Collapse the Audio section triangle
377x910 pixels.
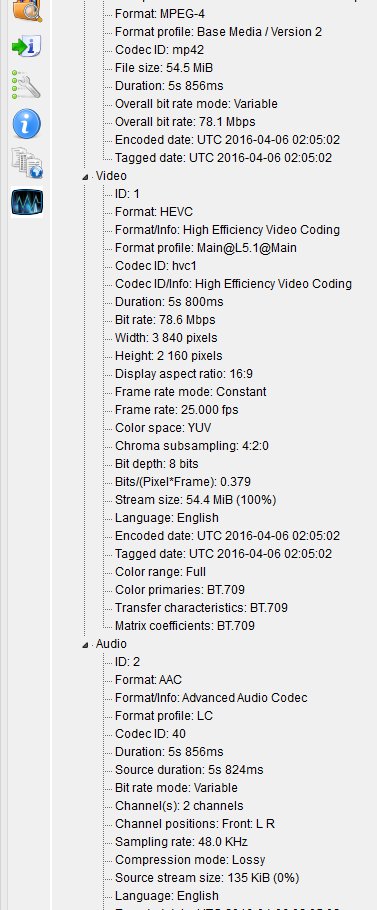pyautogui.click(x=86, y=645)
